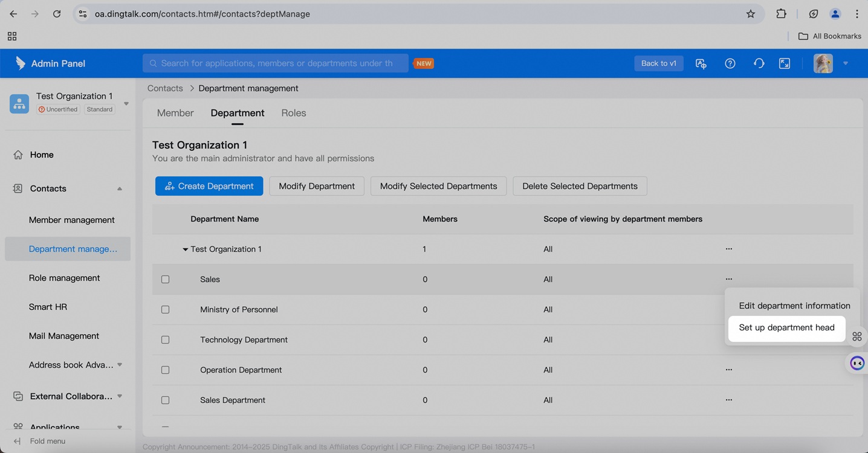Expand the External Collaboration section arrow

pyautogui.click(x=120, y=396)
